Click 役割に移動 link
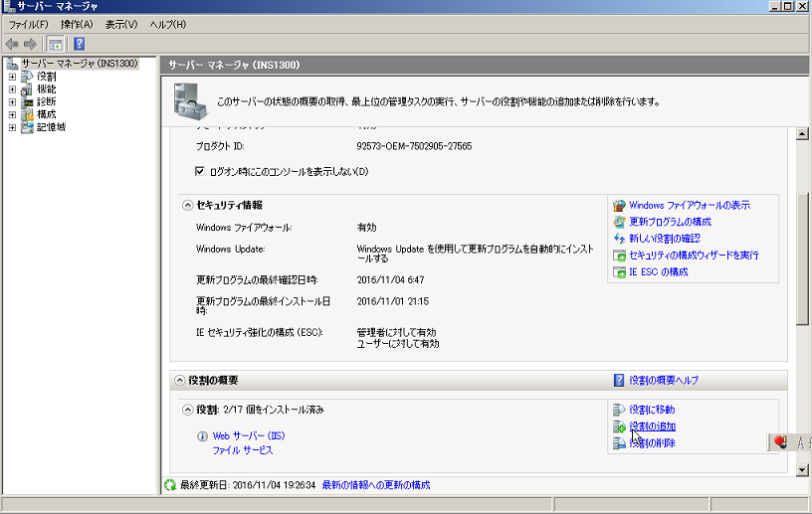Image resolution: width=812 pixels, height=514 pixels. coord(652,410)
